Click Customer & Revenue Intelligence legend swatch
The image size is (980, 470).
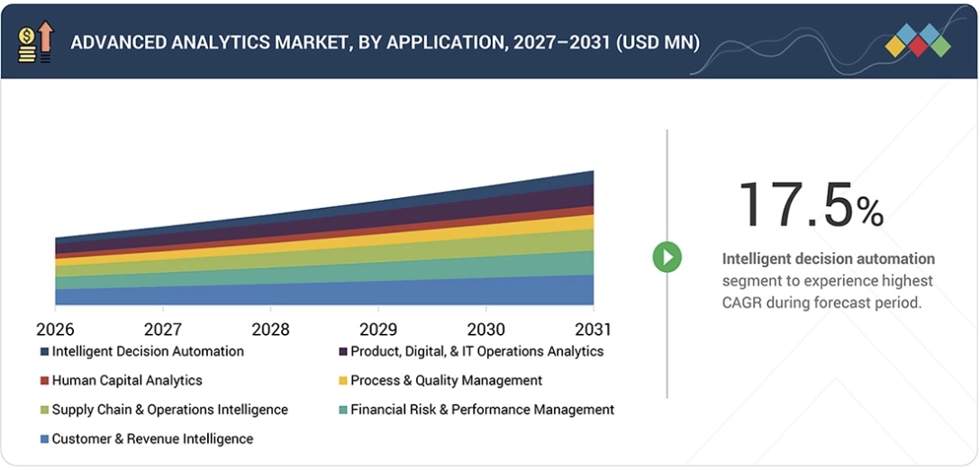(44, 439)
